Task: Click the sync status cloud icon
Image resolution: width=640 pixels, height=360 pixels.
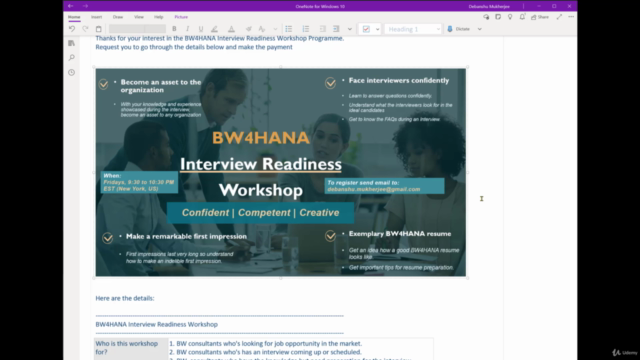Action: pos(486,17)
